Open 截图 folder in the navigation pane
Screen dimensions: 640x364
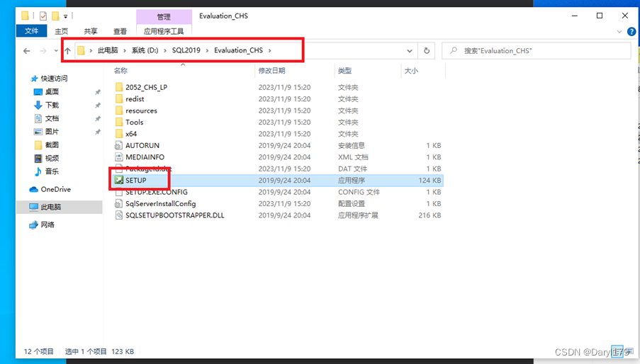click(52, 144)
